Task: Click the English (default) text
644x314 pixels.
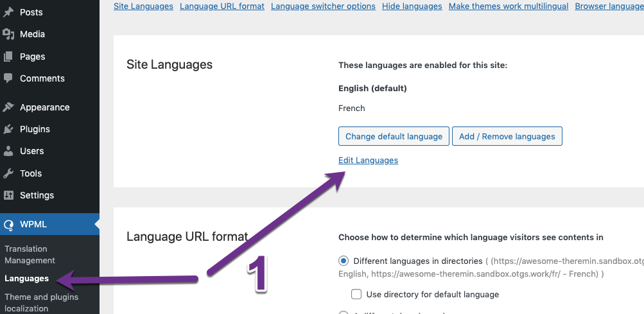Action: (x=372, y=89)
